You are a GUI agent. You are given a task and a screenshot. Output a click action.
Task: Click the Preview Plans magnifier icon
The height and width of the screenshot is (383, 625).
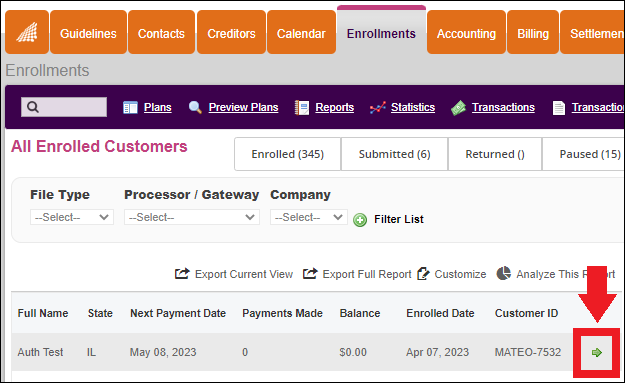pos(195,107)
